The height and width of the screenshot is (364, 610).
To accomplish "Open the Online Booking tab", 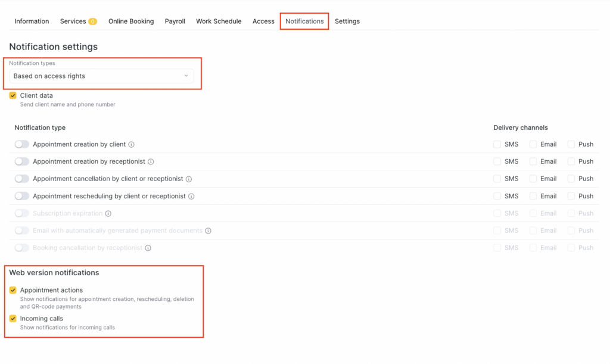I will (x=131, y=21).
